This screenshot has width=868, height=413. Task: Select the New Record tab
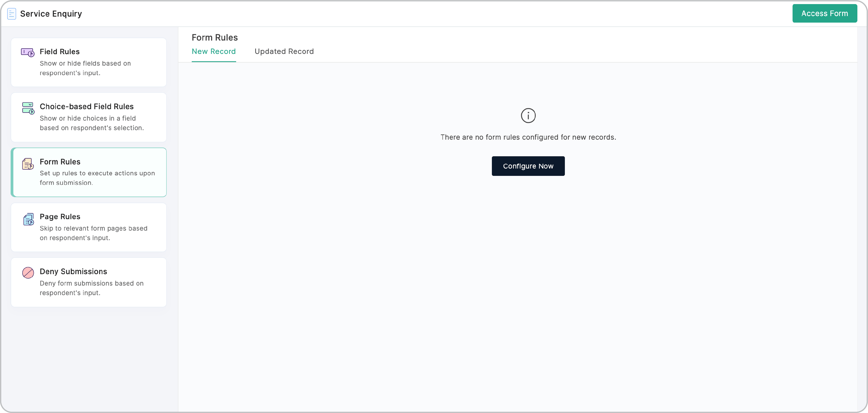(x=214, y=51)
